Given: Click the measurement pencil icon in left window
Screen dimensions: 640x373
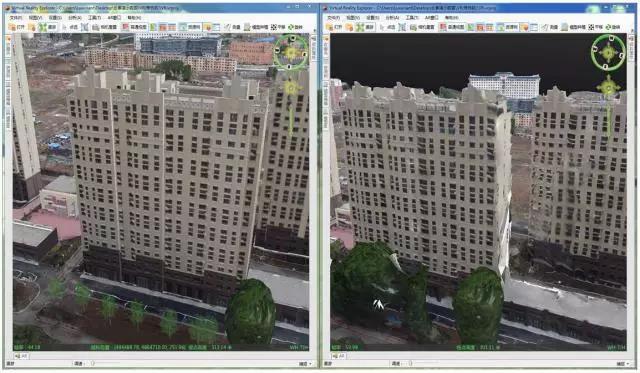Looking at the screenshot, I should [231, 27].
